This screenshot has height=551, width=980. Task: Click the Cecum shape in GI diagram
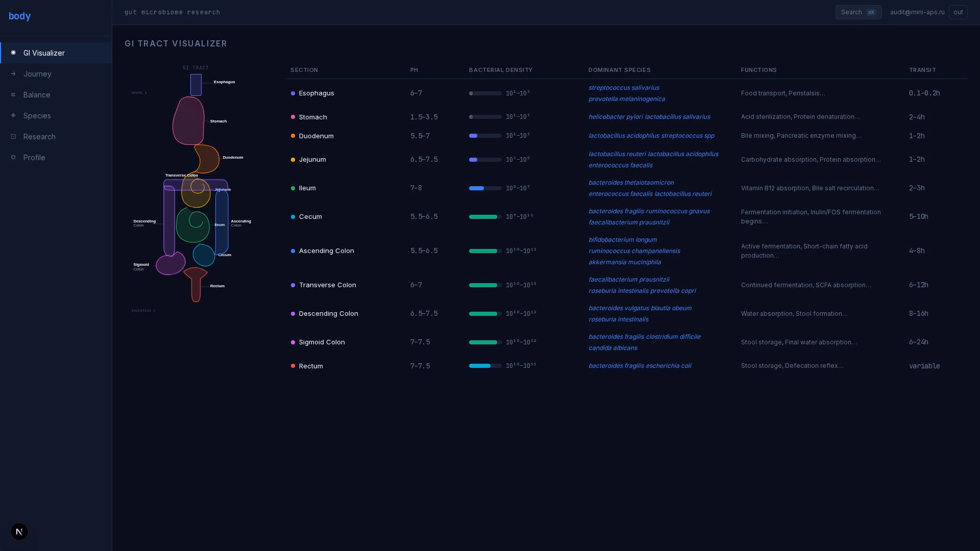pos(204,255)
